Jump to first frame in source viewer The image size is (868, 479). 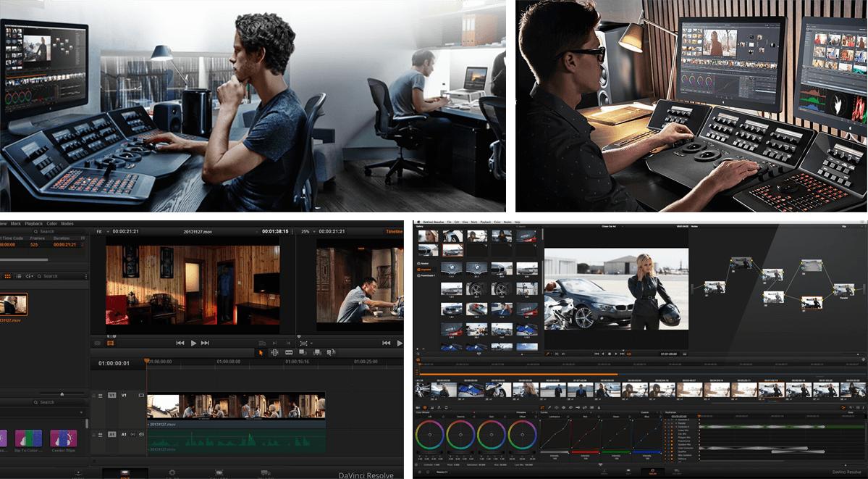(180, 343)
